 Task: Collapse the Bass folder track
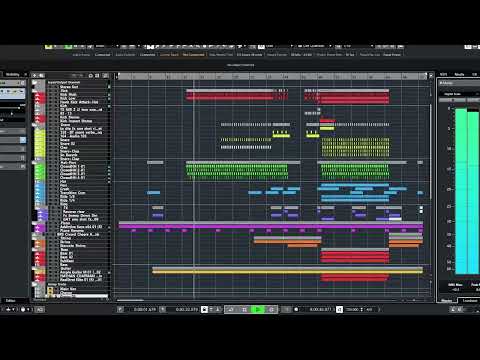tap(34, 249)
